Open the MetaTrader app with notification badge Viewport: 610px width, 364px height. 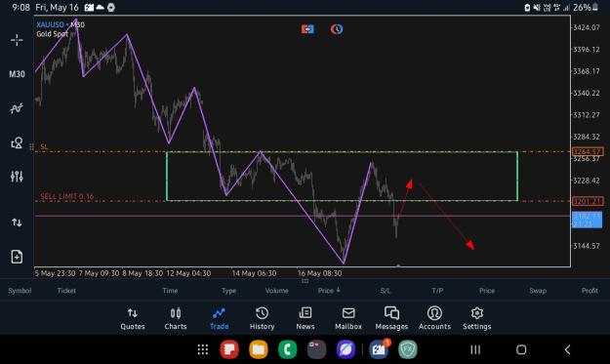(x=379, y=349)
